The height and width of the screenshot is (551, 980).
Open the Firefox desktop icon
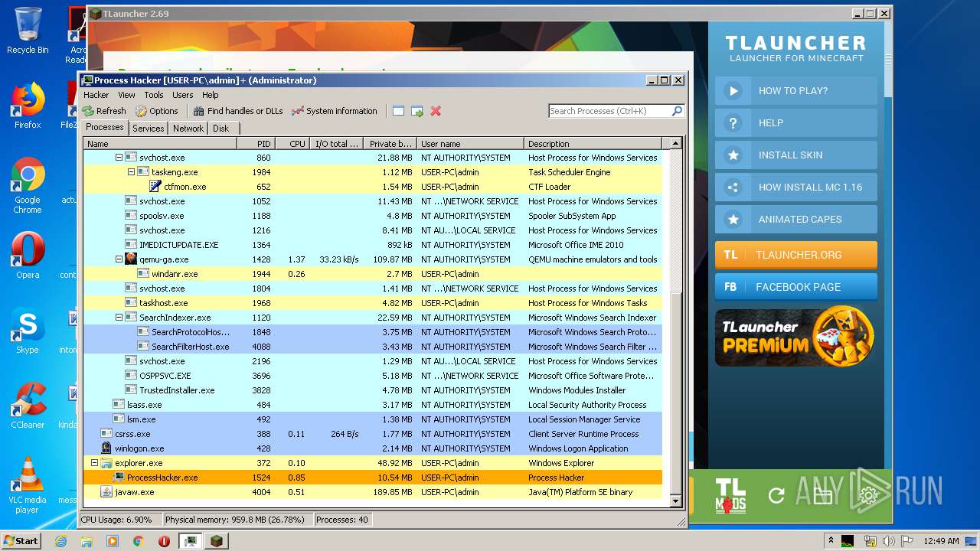point(28,106)
